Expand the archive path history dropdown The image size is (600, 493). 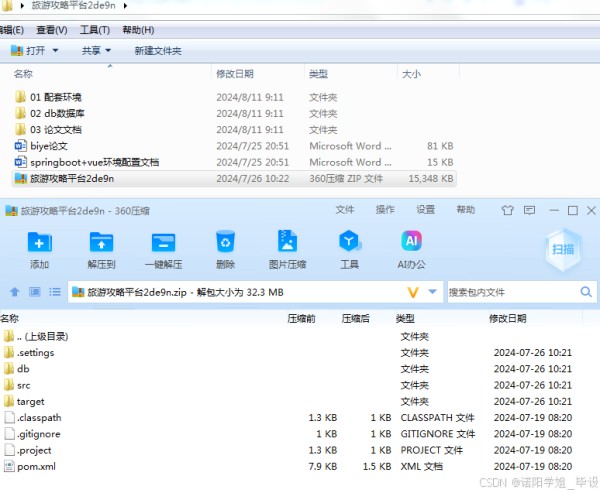coord(432,292)
